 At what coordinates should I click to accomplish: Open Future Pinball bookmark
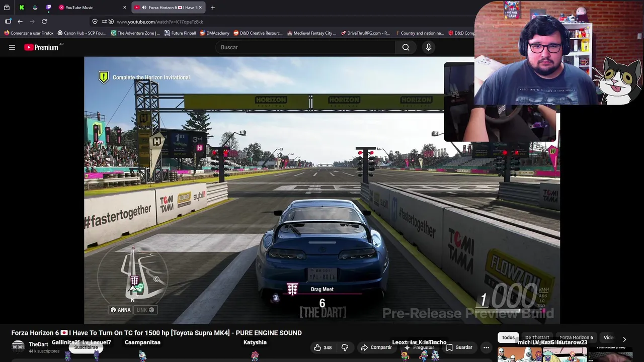tap(180, 33)
